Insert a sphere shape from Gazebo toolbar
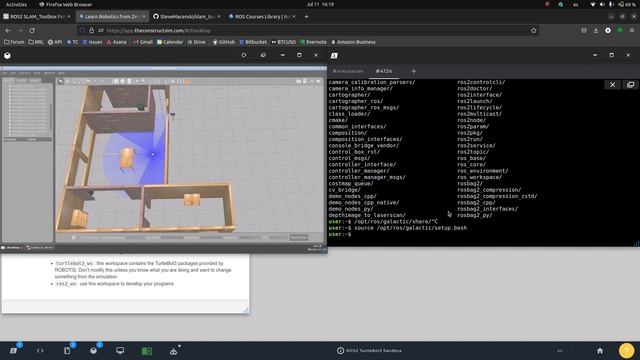Screen dimensions: 640x360 click(x=122, y=81)
